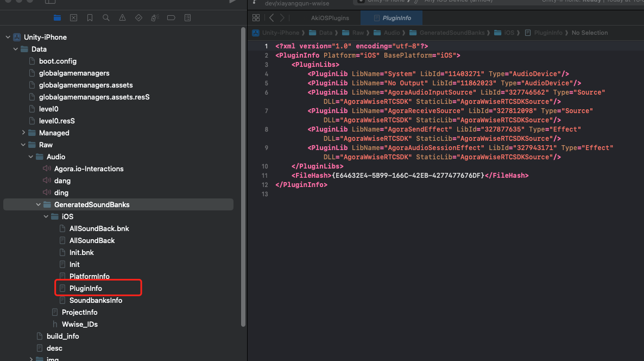This screenshot has height=361, width=644.
Task: Click the xml version declaration line
Action: tap(351, 46)
